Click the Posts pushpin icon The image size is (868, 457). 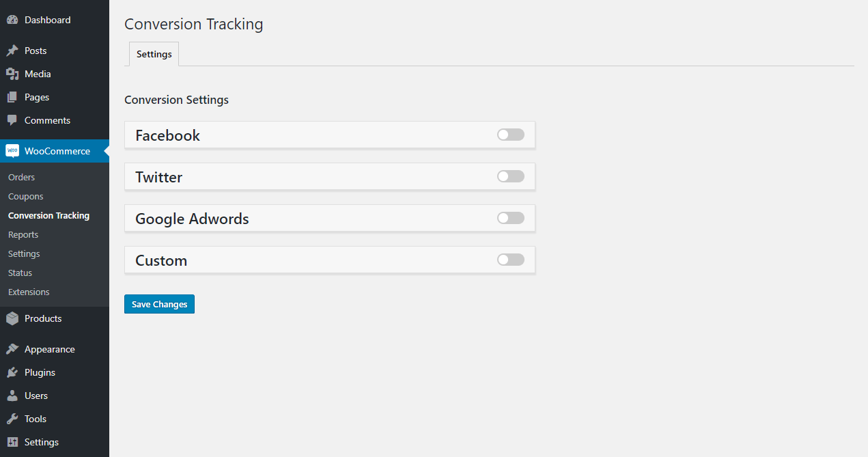coord(12,51)
